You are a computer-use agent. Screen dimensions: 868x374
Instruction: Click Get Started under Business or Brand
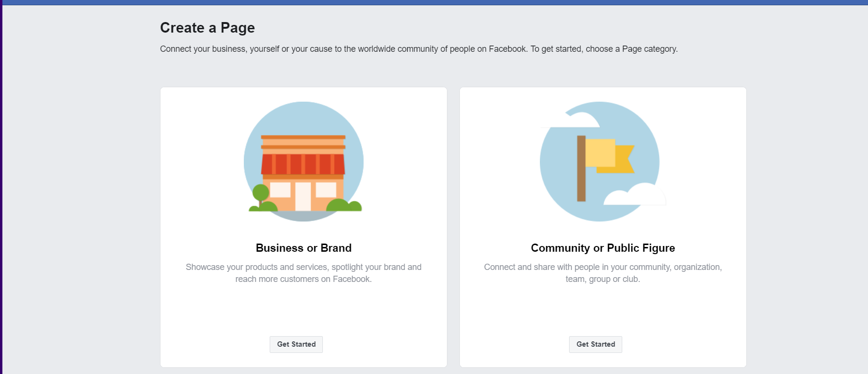pyautogui.click(x=296, y=344)
